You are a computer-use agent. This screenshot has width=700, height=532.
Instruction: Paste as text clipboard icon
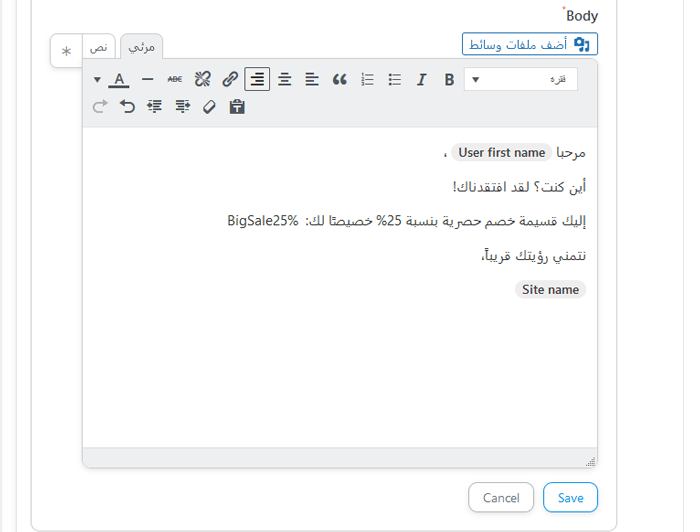click(x=237, y=107)
